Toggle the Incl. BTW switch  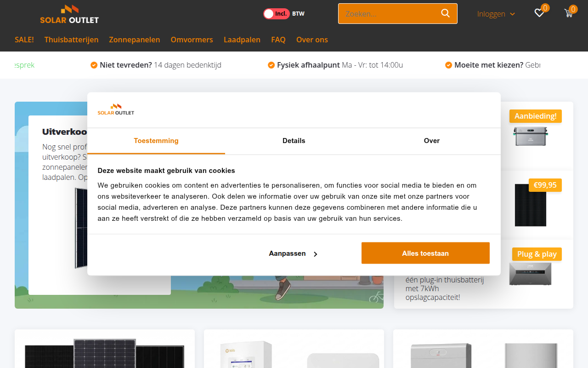point(277,14)
